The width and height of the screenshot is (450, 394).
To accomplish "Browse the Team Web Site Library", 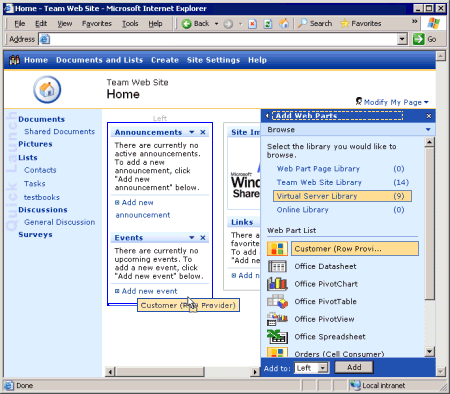I will (x=319, y=182).
